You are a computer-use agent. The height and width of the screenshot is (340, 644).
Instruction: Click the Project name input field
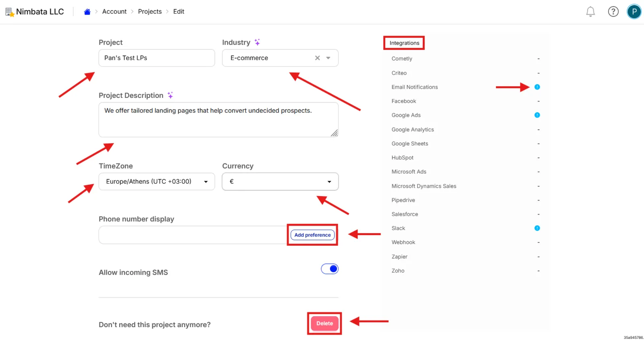pyautogui.click(x=157, y=58)
